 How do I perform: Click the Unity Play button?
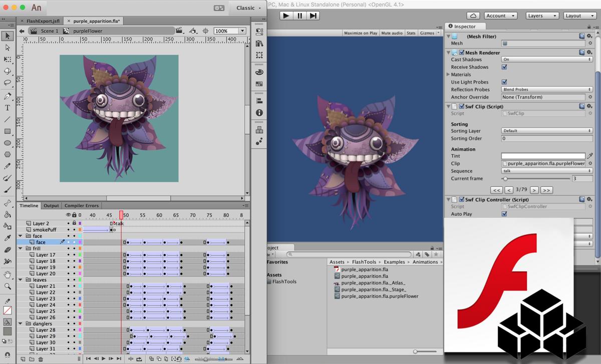tap(286, 16)
